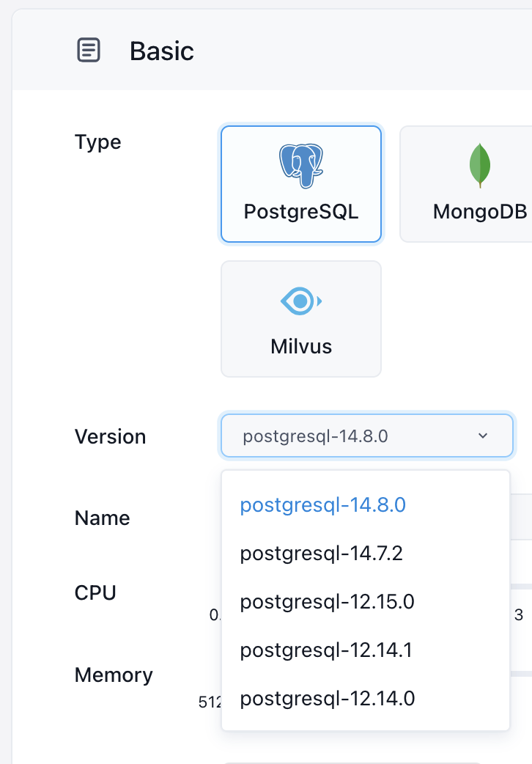Choose the PostgreSQL database type card

(301, 184)
